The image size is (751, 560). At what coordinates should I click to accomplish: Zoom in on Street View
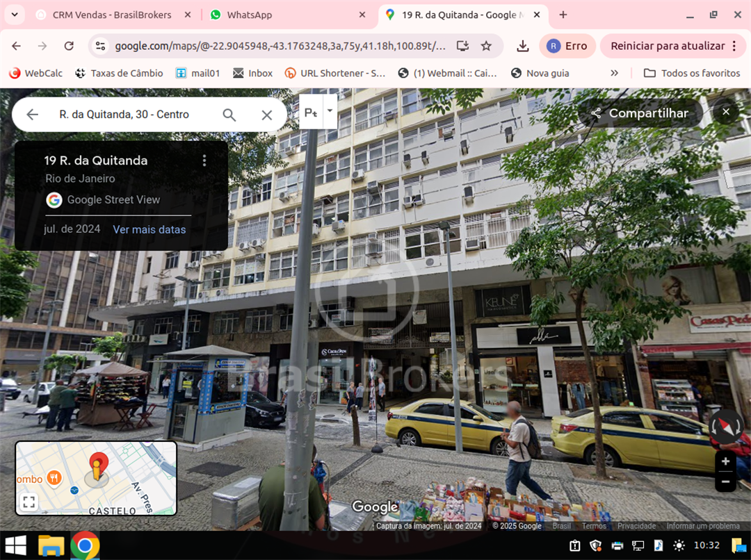coord(725,461)
